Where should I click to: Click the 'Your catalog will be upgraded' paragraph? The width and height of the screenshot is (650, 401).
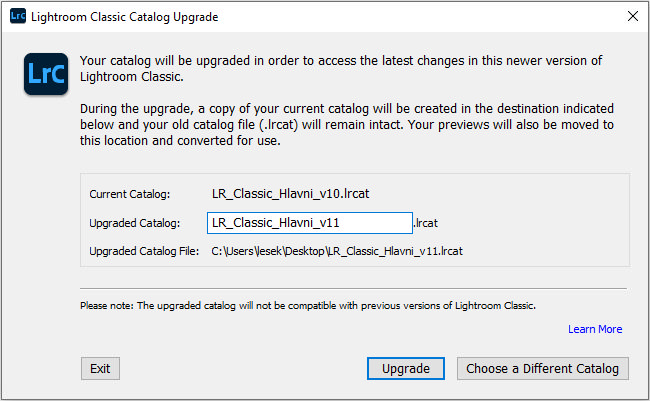click(341, 68)
